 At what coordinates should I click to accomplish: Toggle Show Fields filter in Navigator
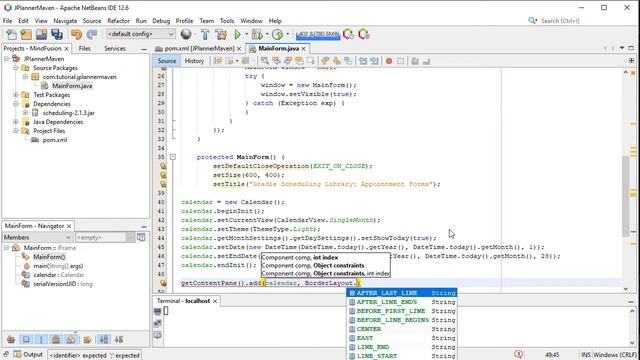pyautogui.click(x=26, y=340)
